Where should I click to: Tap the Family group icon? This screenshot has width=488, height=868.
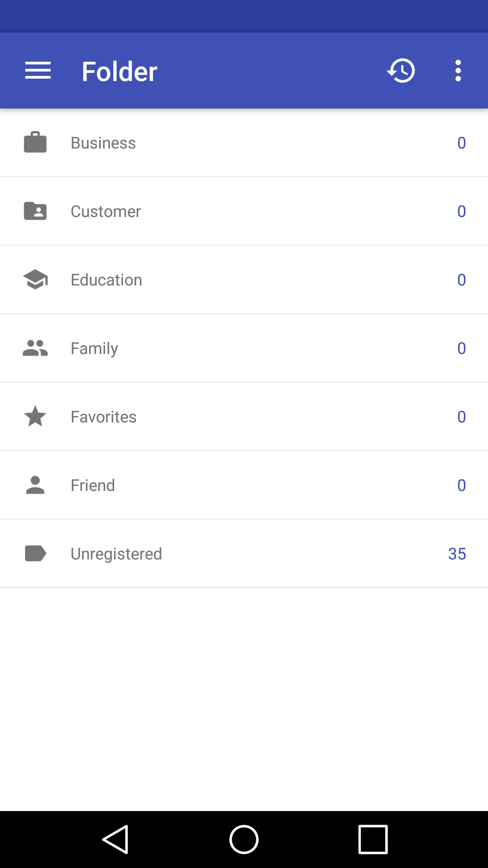pos(35,348)
